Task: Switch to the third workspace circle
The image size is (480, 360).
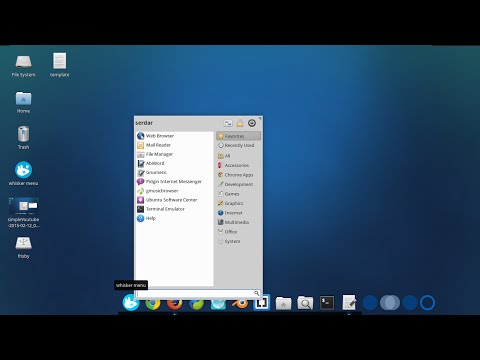Action: [410, 303]
